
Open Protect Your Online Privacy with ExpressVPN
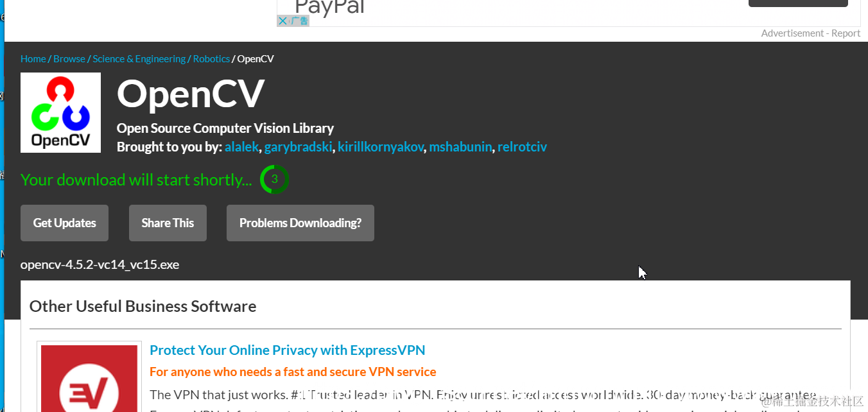pyautogui.click(x=288, y=350)
